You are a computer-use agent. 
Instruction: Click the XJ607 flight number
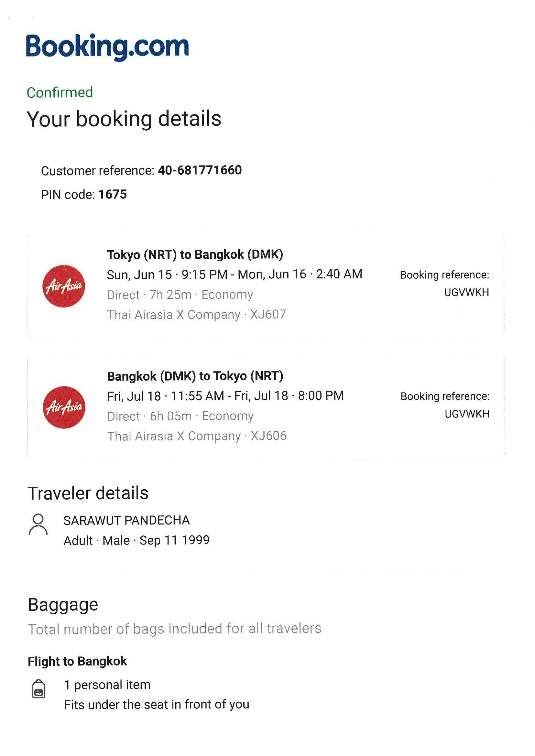pos(268,314)
